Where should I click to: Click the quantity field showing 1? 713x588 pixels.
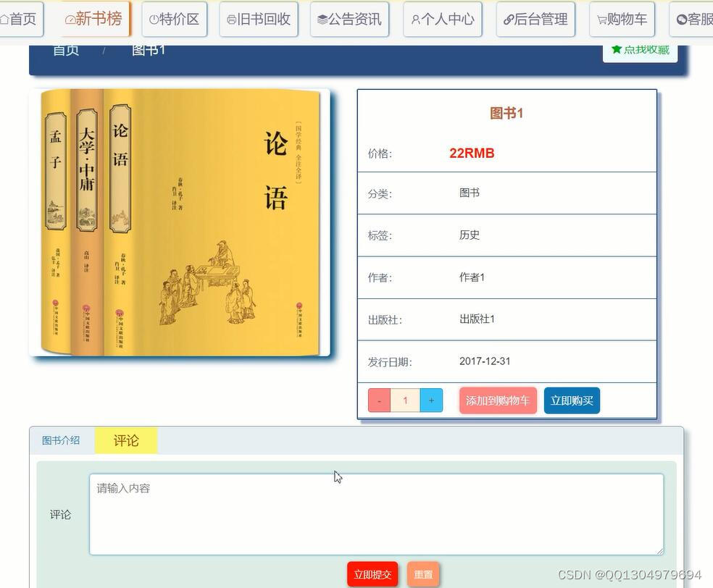[x=405, y=400]
